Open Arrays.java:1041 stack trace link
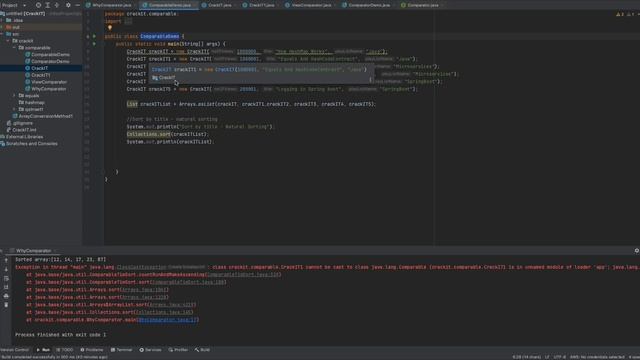Viewport: 640px width, 360px height. tap(145, 290)
